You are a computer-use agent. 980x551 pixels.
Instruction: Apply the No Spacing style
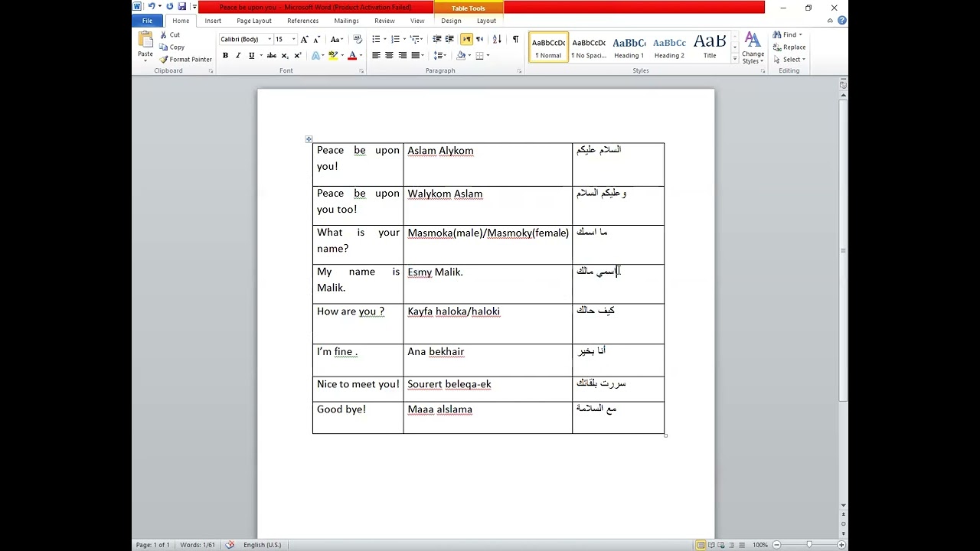(589, 47)
